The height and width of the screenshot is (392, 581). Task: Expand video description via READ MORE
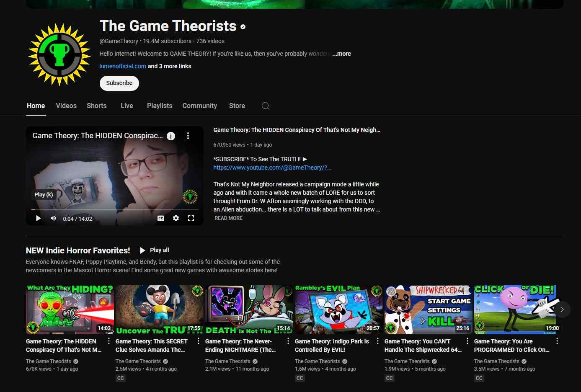[228, 218]
